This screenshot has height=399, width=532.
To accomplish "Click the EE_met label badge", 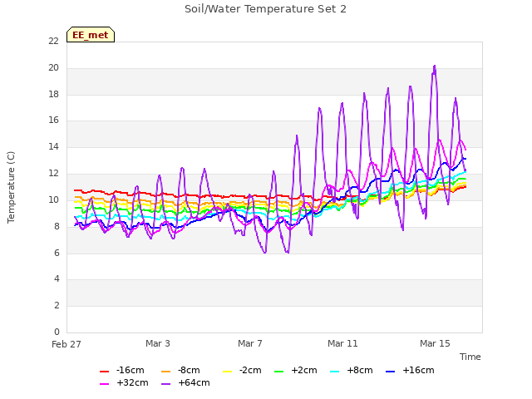I will coord(91,35).
